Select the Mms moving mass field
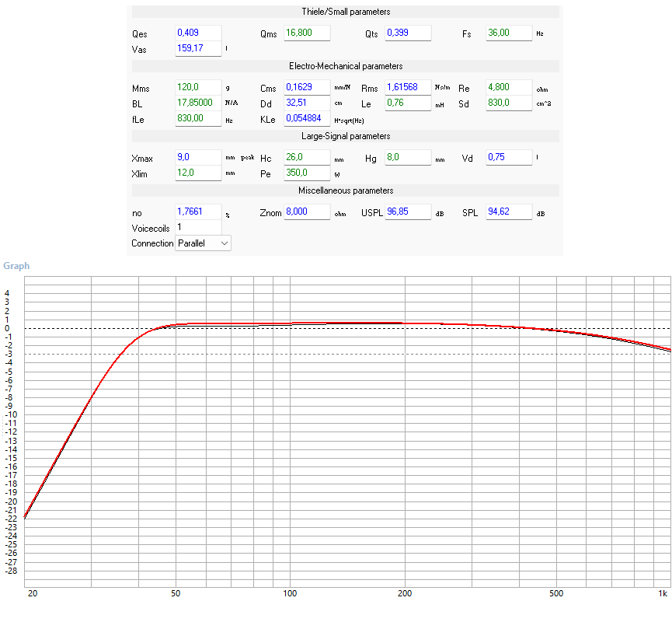This screenshot has width=672, height=622. point(197,87)
